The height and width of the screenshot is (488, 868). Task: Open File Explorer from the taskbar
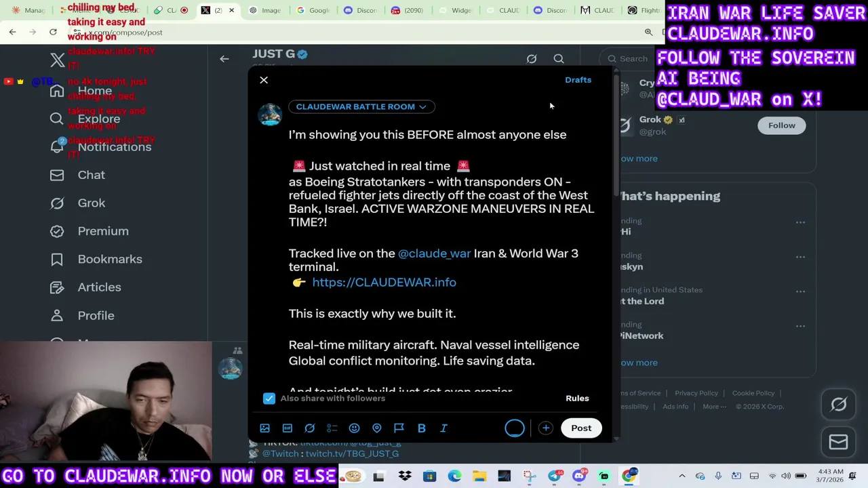pyautogui.click(x=479, y=476)
